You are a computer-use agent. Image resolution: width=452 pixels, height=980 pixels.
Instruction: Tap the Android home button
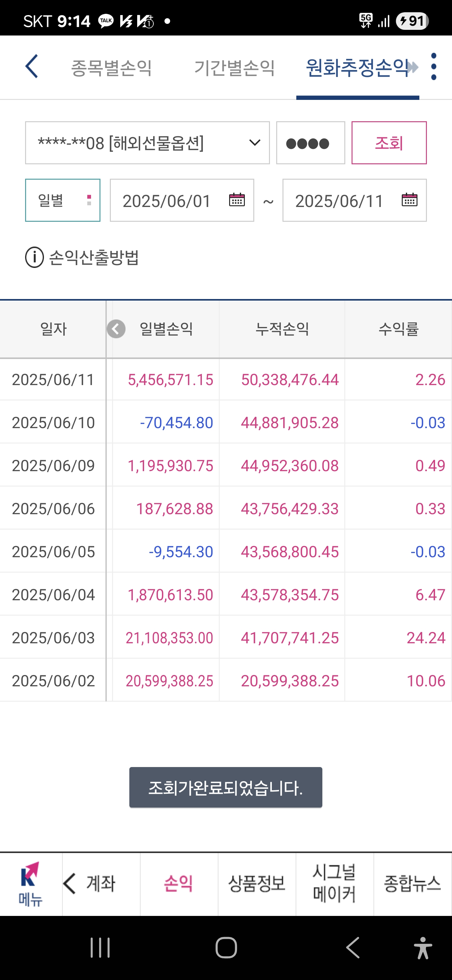pos(226,947)
